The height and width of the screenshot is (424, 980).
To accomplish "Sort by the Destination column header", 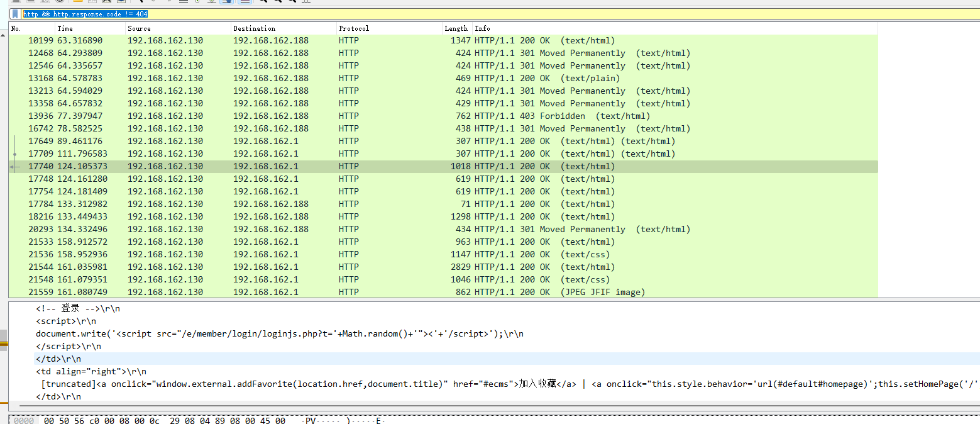I will click(x=284, y=28).
